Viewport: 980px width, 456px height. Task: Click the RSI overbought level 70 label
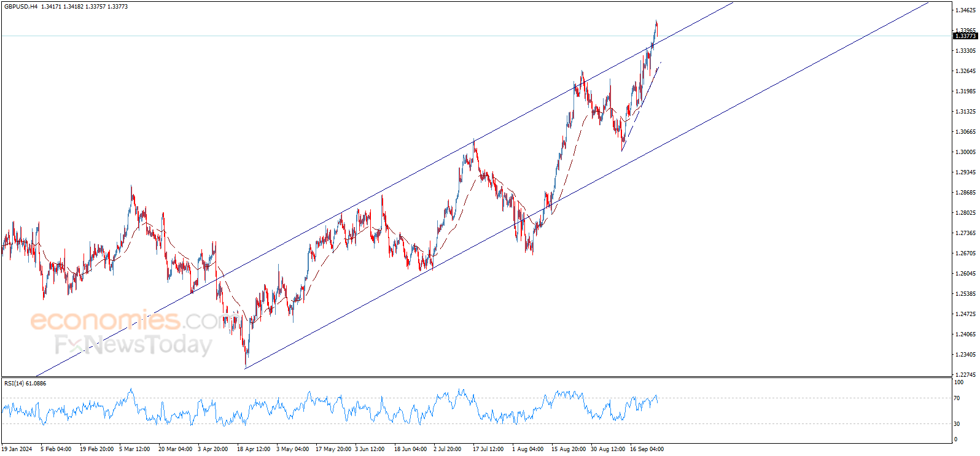coord(957,398)
